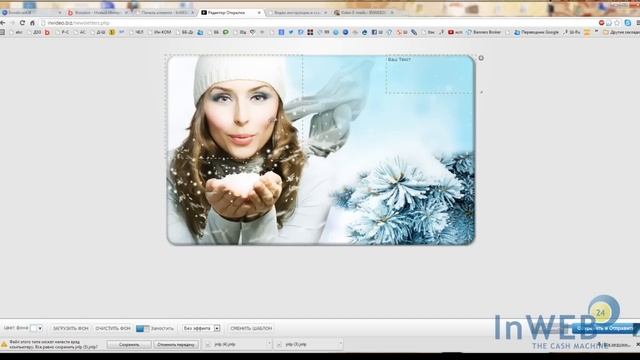The height and width of the screenshot is (360, 640).
Task: Open the Skype extension icon
Action: pyautogui.click(x=628, y=23)
